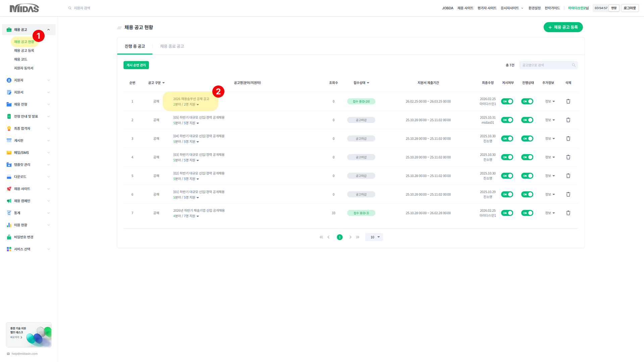The image size is (644, 362).
Task: Open 메일/SMS envelope icon in sidebar
Action: 9,153
